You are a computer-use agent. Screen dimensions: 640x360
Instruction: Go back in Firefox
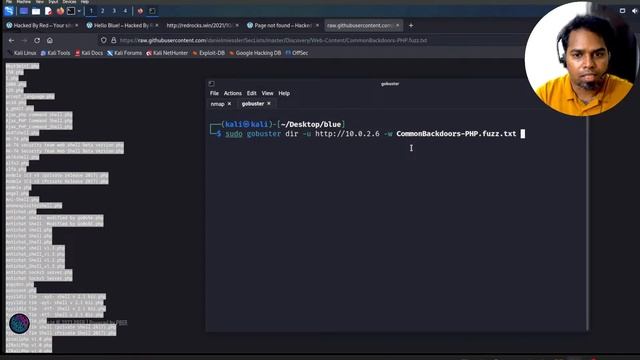coord(11,40)
